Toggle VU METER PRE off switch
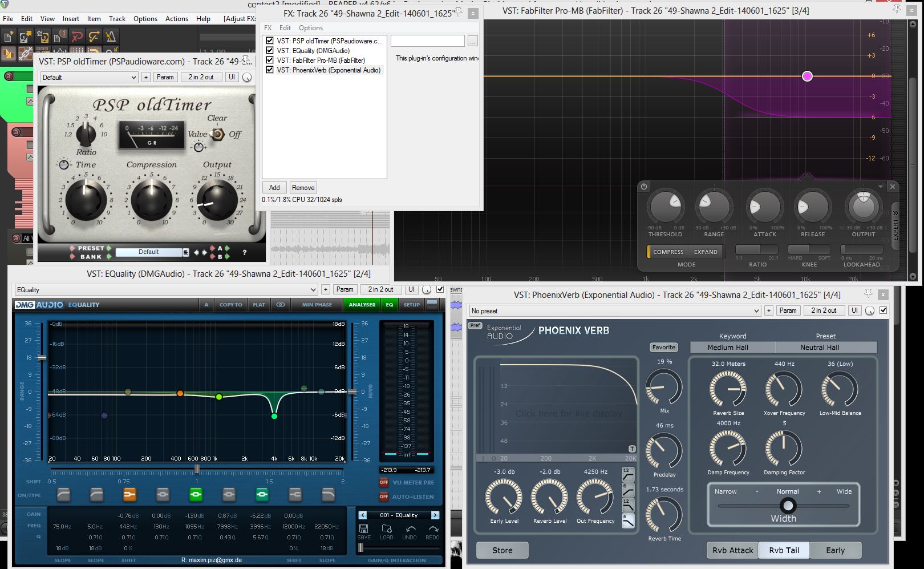The image size is (924, 569). (384, 482)
